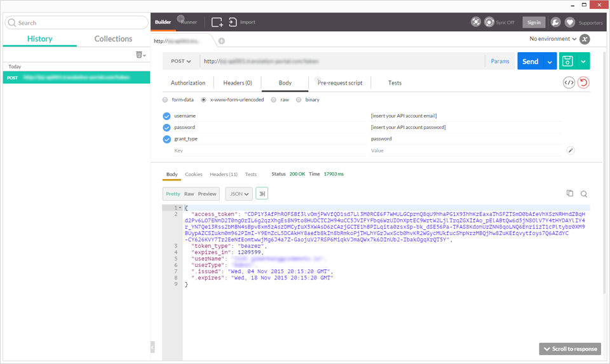Select the raw body radio button

[273, 100]
